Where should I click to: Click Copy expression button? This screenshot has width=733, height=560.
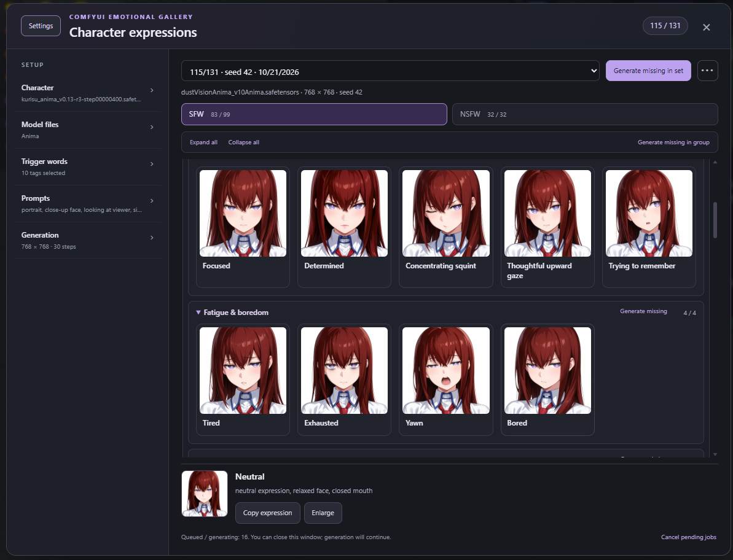pos(267,513)
